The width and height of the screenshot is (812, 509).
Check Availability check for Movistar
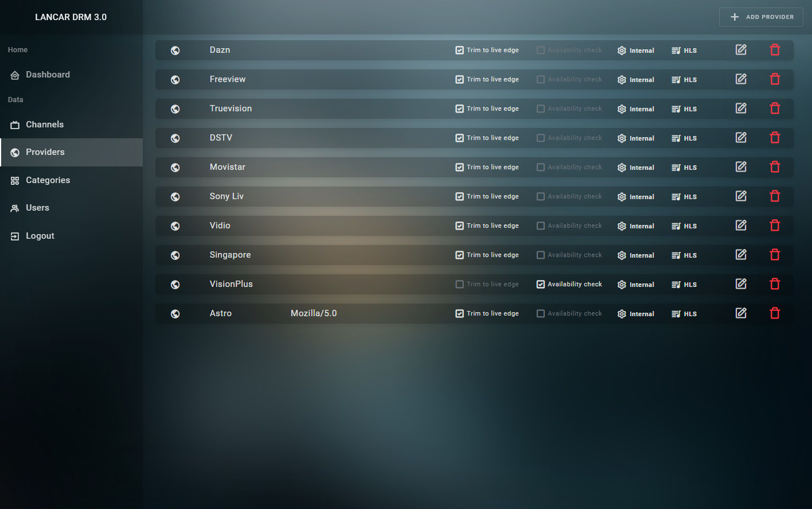(x=541, y=168)
